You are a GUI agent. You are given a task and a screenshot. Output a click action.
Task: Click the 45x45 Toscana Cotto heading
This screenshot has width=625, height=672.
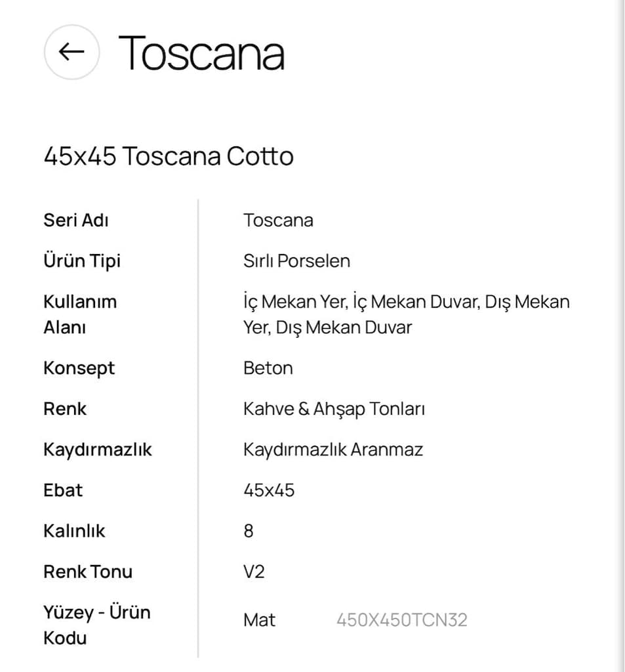tap(169, 156)
